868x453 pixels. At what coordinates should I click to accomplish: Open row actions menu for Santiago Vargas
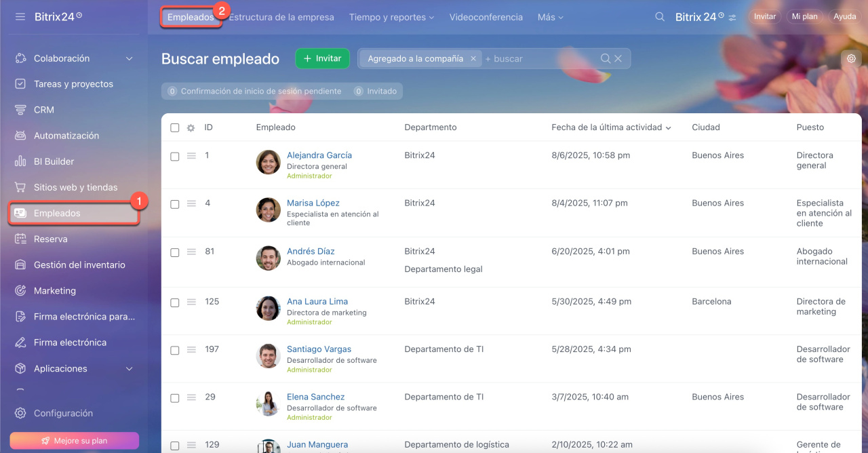[x=191, y=350]
